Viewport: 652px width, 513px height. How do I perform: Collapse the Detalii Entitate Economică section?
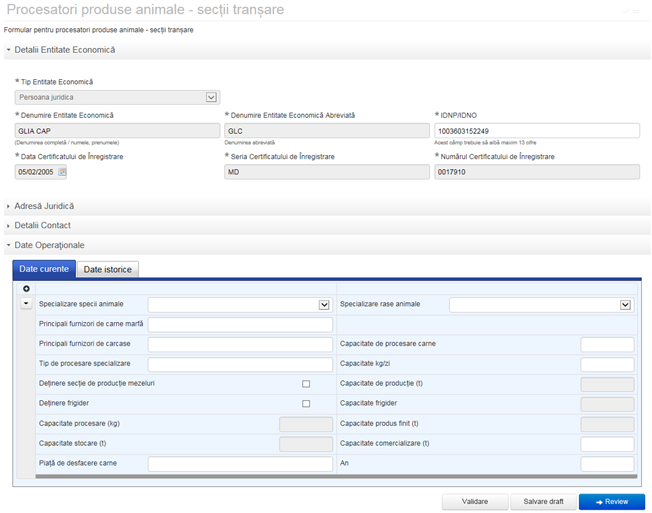point(64,49)
